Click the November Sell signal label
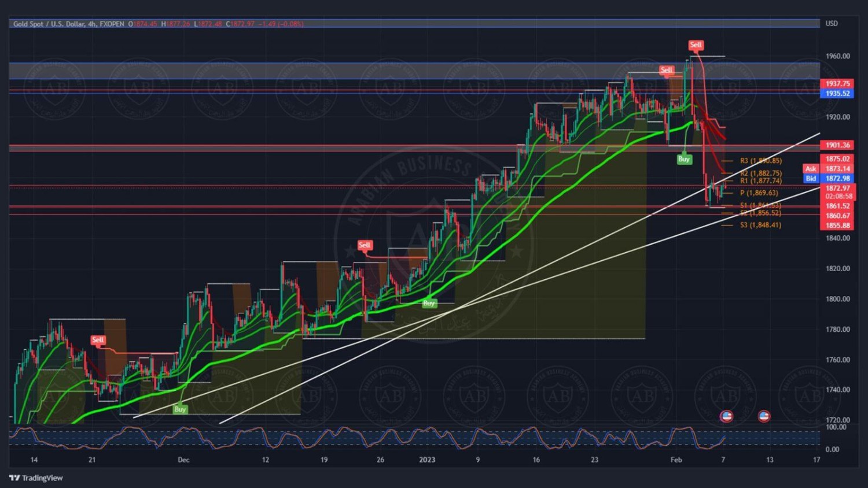 click(98, 340)
